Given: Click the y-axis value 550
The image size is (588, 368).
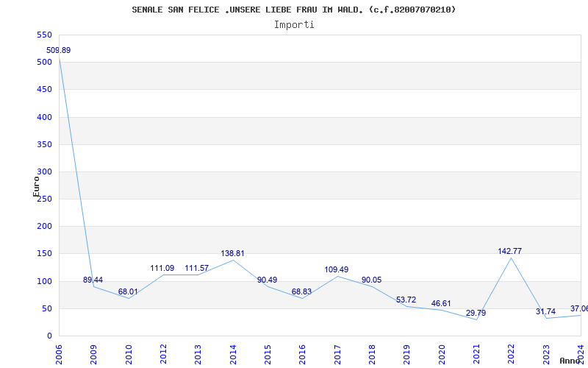Looking at the screenshot, I should tap(44, 35).
